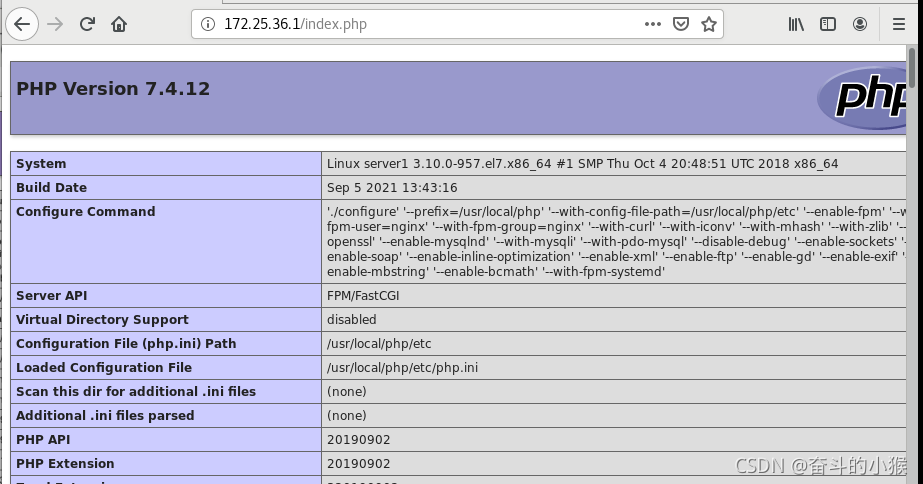Toggle the sidebar view icon
The width and height of the screenshot is (923, 484).
828,24
